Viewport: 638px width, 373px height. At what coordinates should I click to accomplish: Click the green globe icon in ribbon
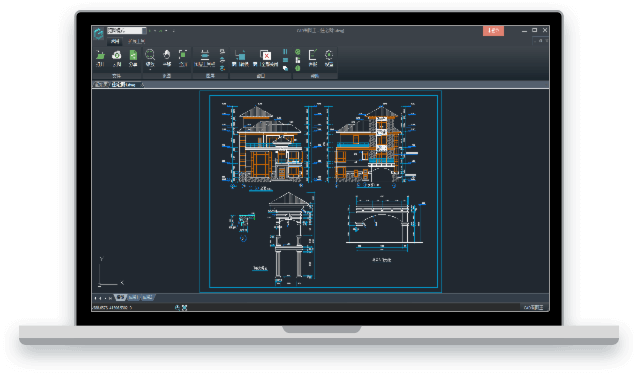pos(298,52)
